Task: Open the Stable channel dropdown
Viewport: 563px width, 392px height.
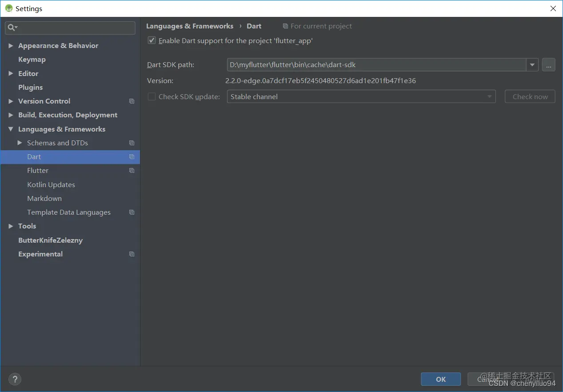Action: click(x=361, y=96)
